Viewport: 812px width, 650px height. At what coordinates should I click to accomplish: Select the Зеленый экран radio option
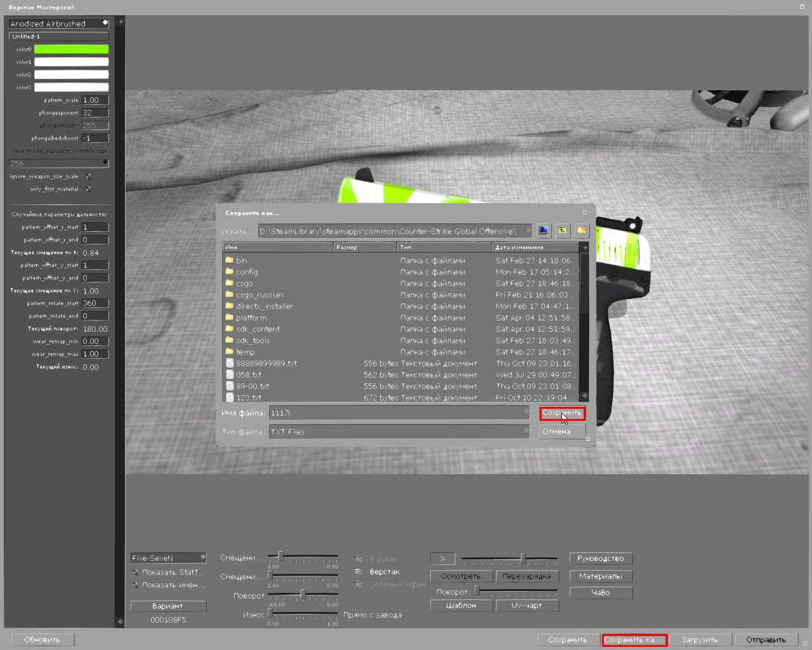(358, 584)
